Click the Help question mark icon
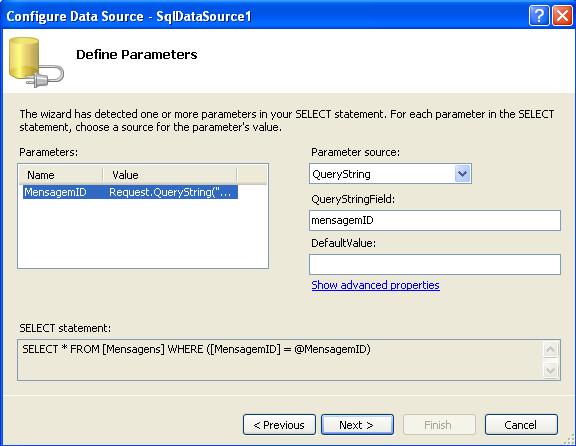The image size is (576, 446). [539, 16]
